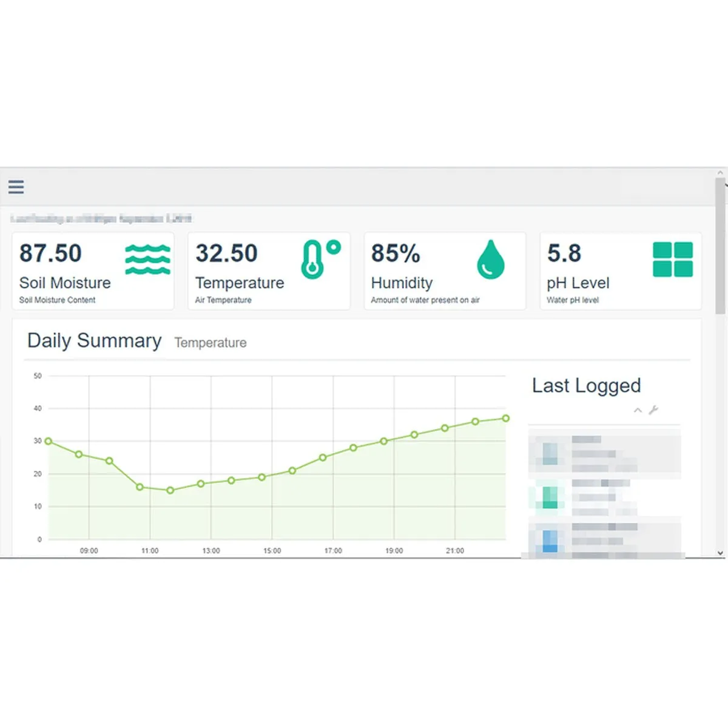Click the Temperature card title

(240, 283)
